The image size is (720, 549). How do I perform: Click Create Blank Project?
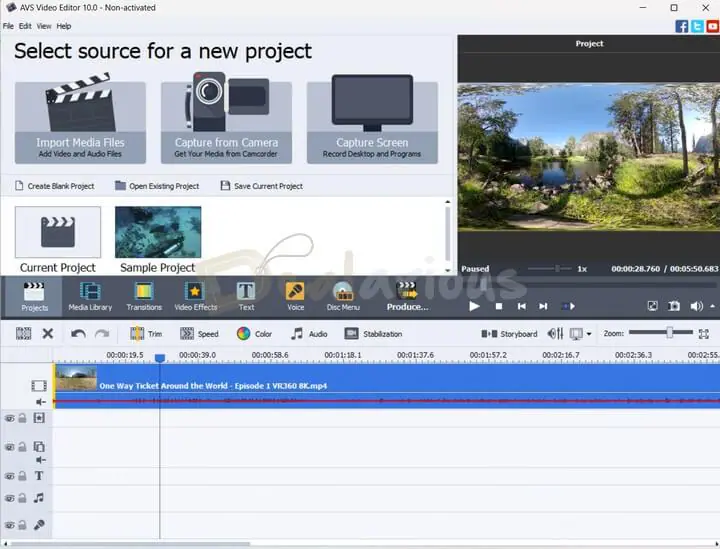pos(55,186)
